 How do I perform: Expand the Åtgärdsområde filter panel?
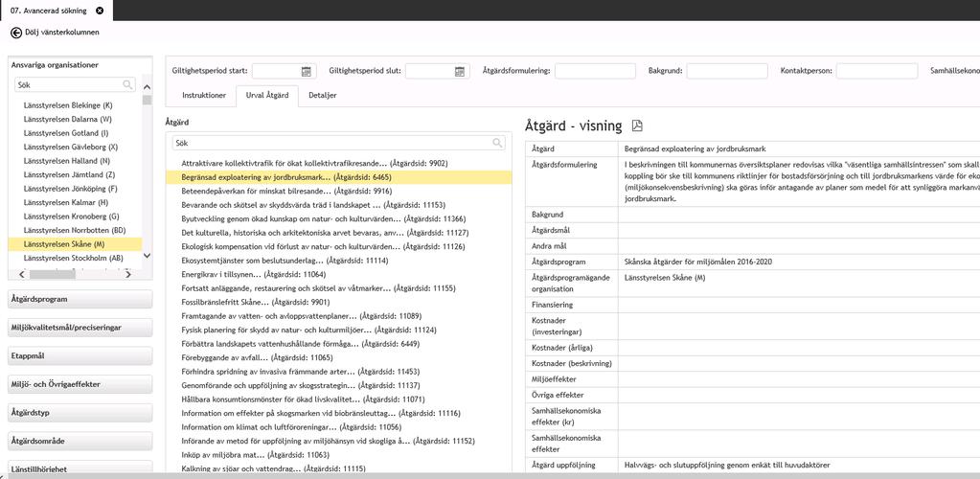(80, 441)
